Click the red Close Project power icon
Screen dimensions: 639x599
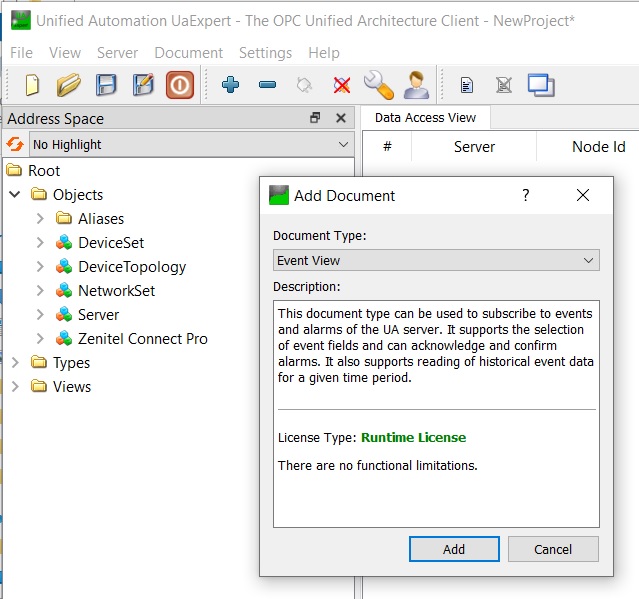(x=179, y=85)
